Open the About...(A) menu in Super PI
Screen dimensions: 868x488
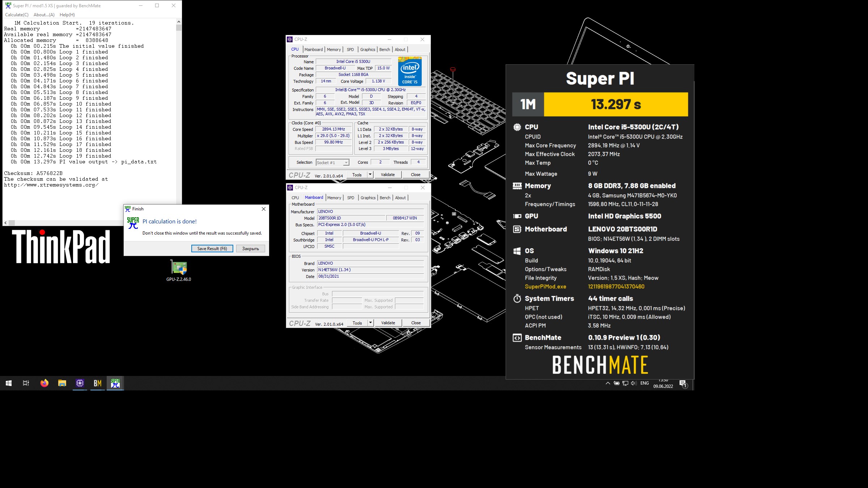[x=44, y=15]
